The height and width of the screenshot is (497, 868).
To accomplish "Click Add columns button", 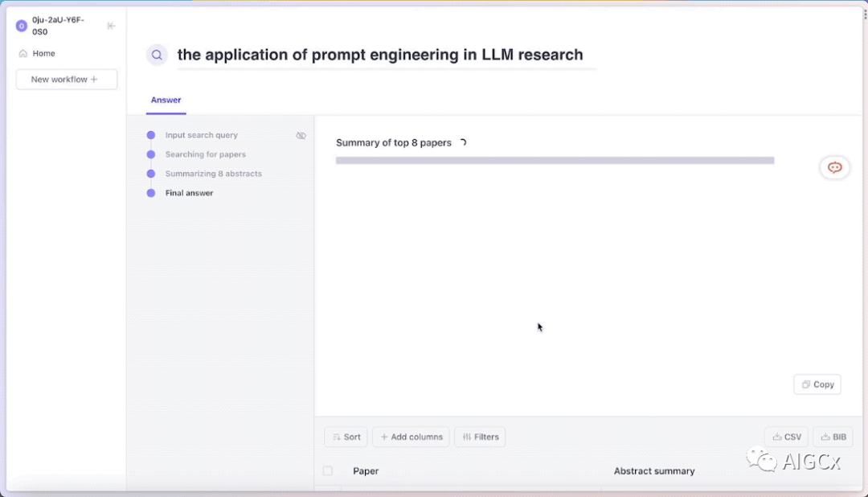I will click(411, 437).
